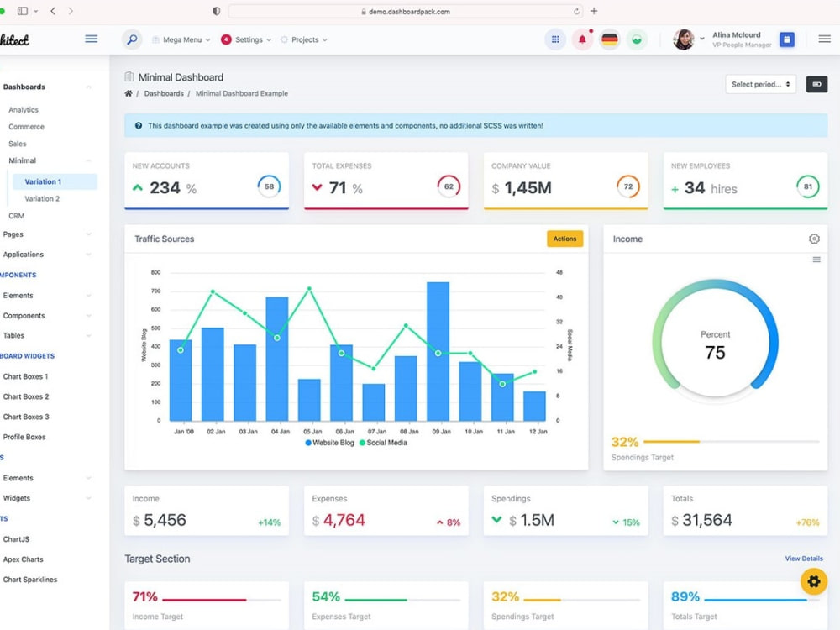
Task: Select Sales in the sidebar
Action: tap(17, 144)
